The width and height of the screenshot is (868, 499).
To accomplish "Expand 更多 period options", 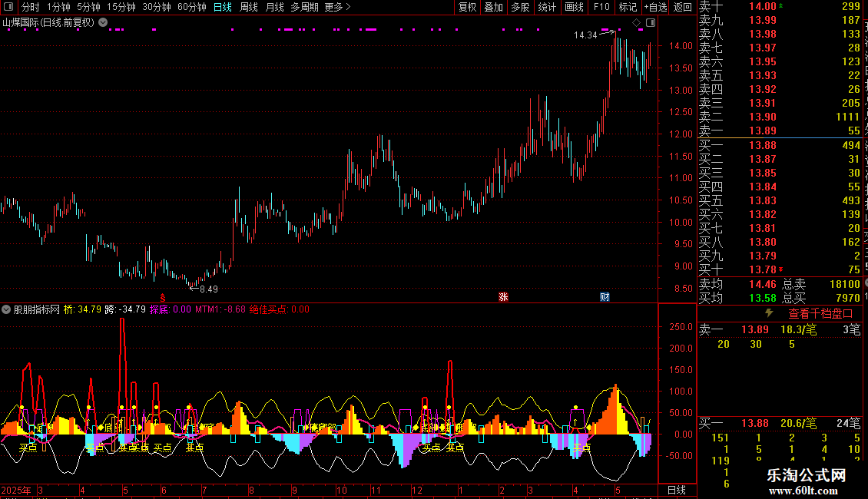I will (337, 7).
